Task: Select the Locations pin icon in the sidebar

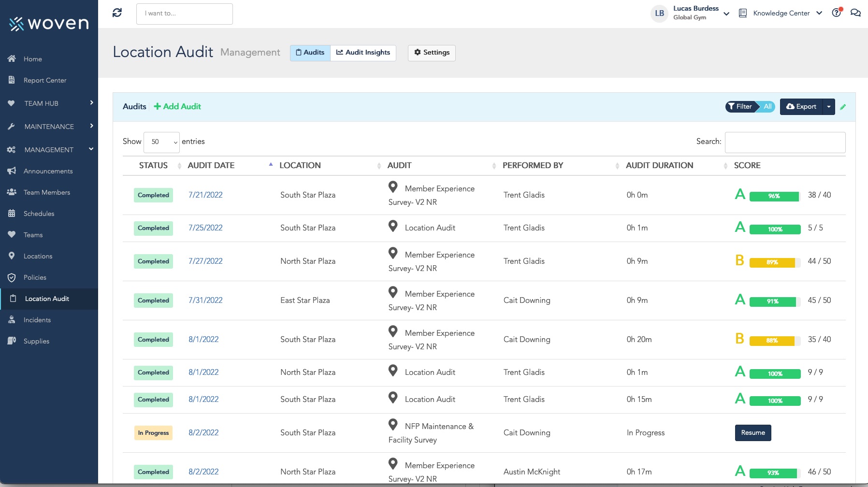Action: pos(12,256)
